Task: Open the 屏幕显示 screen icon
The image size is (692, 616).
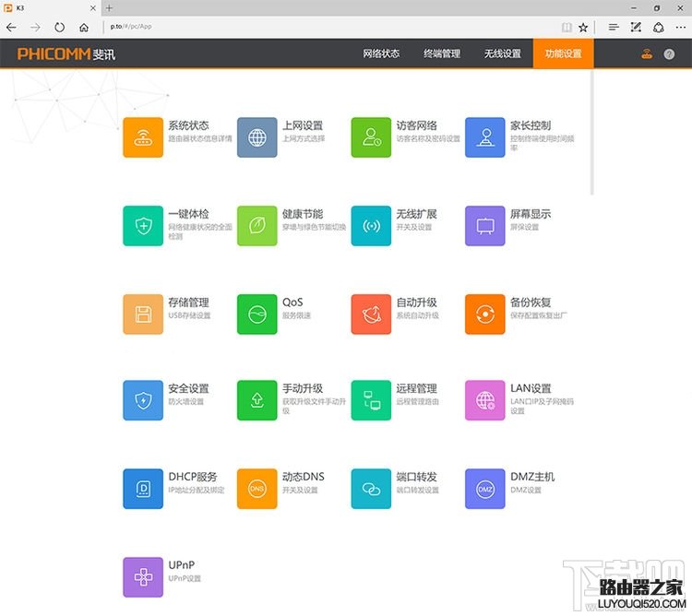Action: 485,226
